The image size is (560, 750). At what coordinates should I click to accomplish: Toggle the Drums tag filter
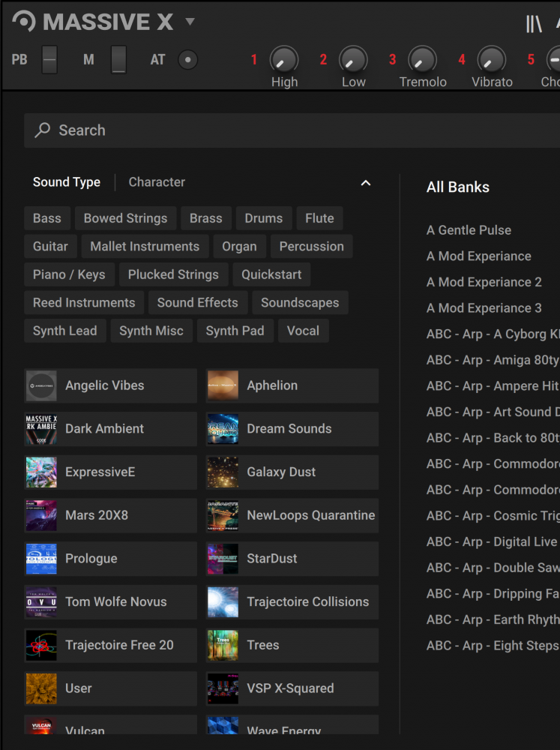pyautogui.click(x=263, y=218)
